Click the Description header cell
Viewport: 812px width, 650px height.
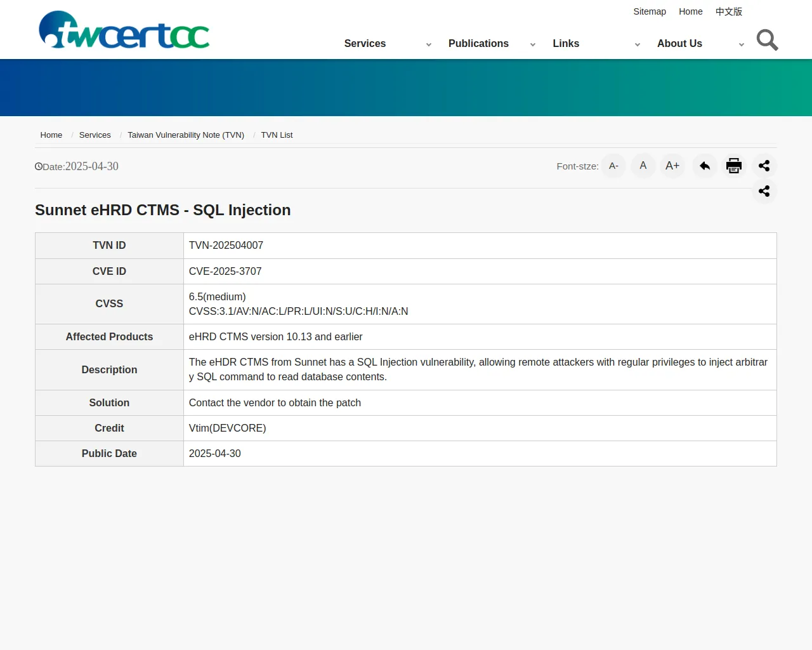click(109, 369)
